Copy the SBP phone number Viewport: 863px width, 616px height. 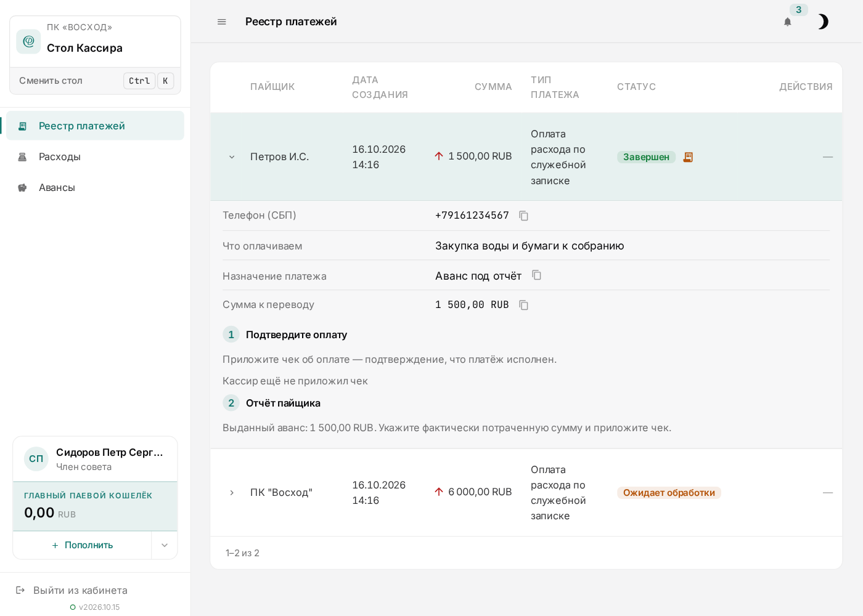point(524,216)
